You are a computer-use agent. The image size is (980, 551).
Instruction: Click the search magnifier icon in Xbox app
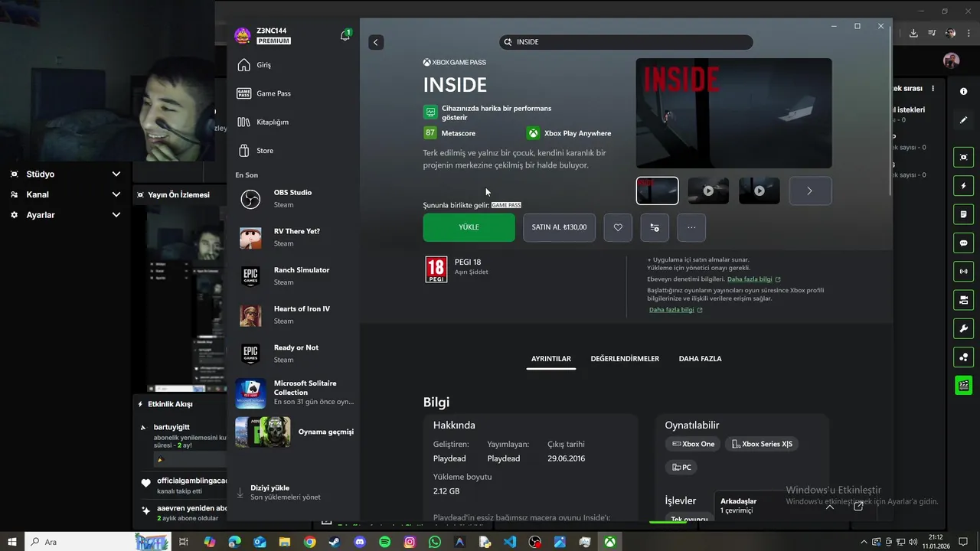coord(508,42)
